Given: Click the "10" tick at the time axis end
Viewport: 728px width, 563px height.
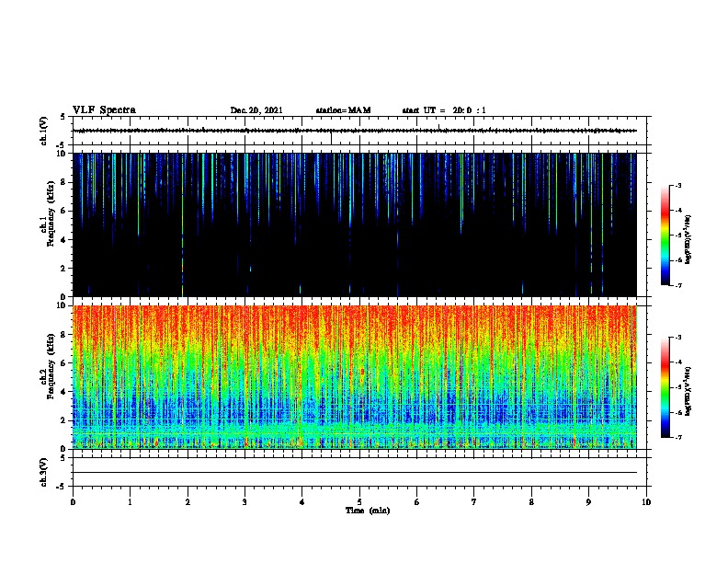Looking at the screenshot, I should [646, 502].
